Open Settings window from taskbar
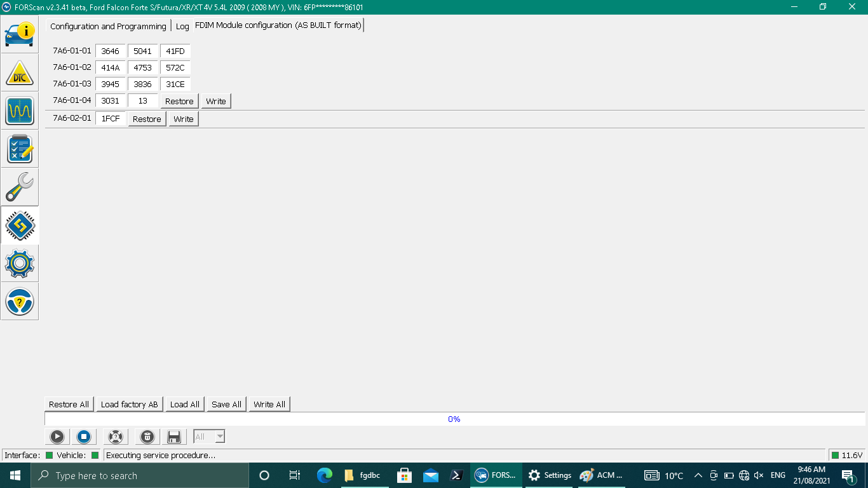The height and width of the screenshot is (488, 868). click(x=550, y=475)
